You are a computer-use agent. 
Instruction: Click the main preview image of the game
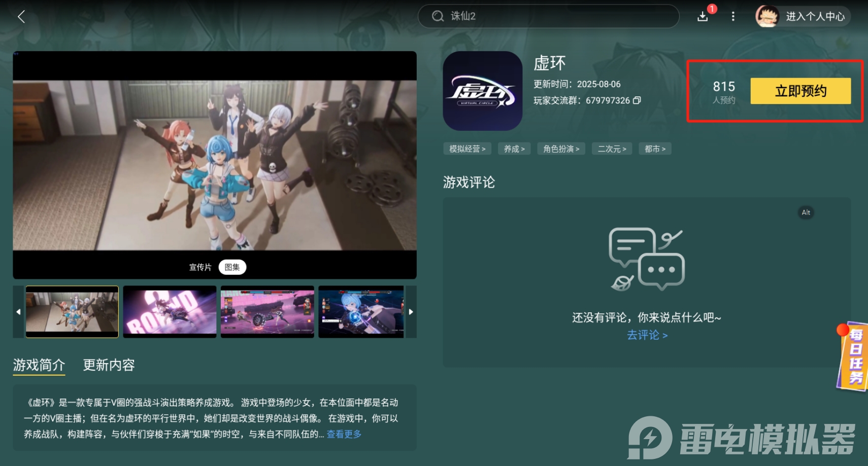tap(215, 165)
